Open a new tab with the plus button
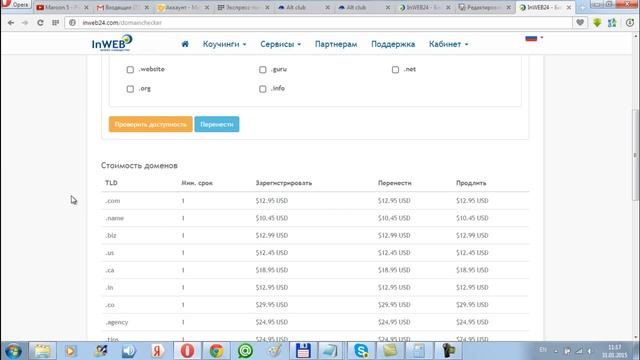The image size is (640, 360). click(582, 8)
